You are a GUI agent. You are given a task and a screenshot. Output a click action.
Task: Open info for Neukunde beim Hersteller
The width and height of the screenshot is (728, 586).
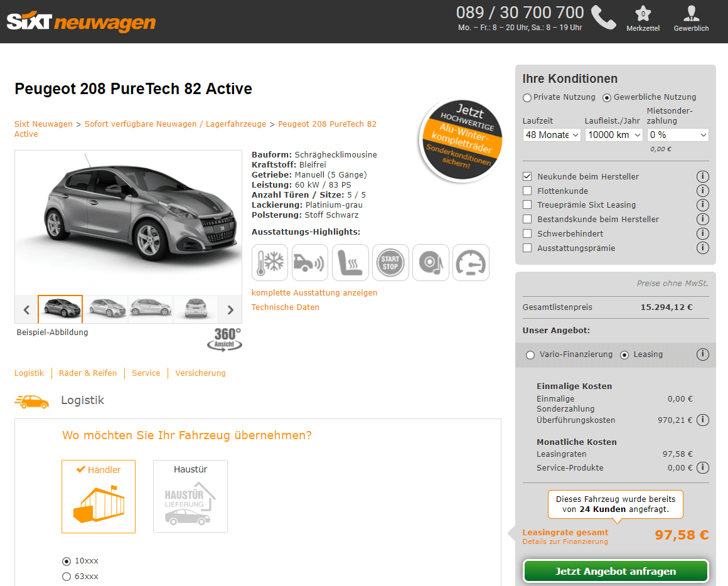(702, 176)
